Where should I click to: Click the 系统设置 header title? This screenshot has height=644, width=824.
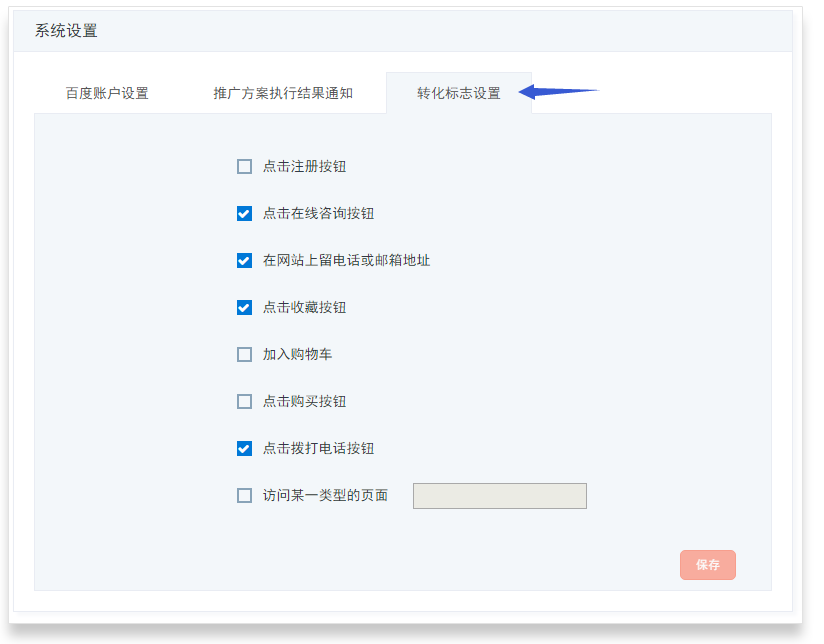pos(66,30)
